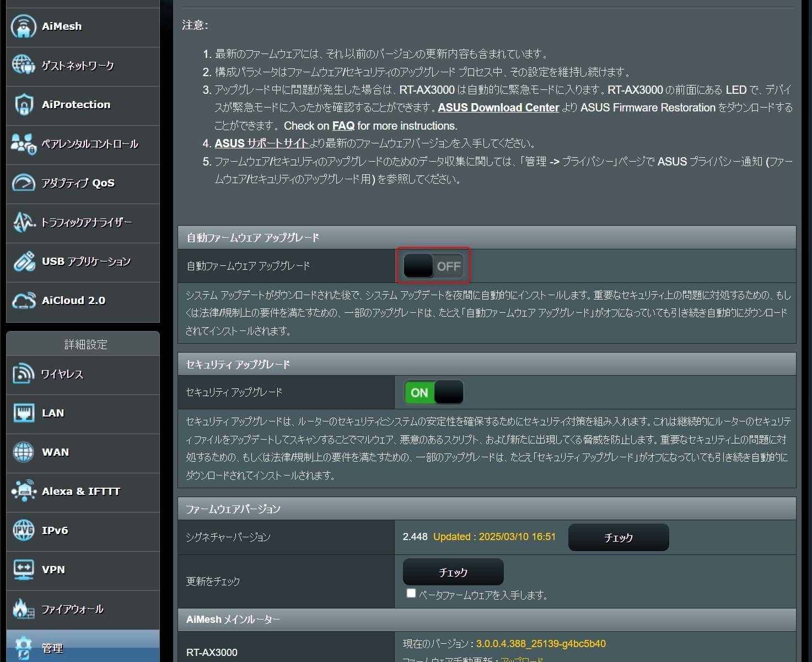
Task: Open the WAN settings menu item
Action: pyautogui.click(x=56, y=452)
